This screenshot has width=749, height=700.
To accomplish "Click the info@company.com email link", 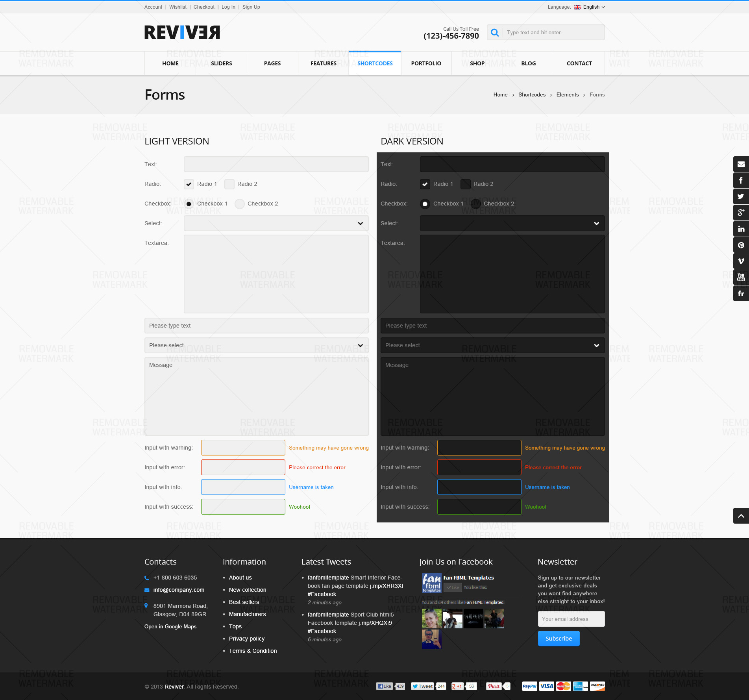I will (179, 590).
